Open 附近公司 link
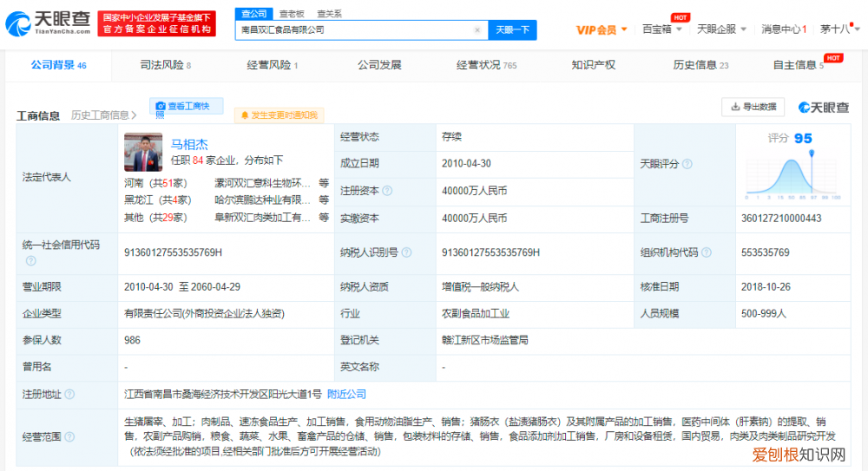This screenshot has height=471, width=868. click(346, 395)
